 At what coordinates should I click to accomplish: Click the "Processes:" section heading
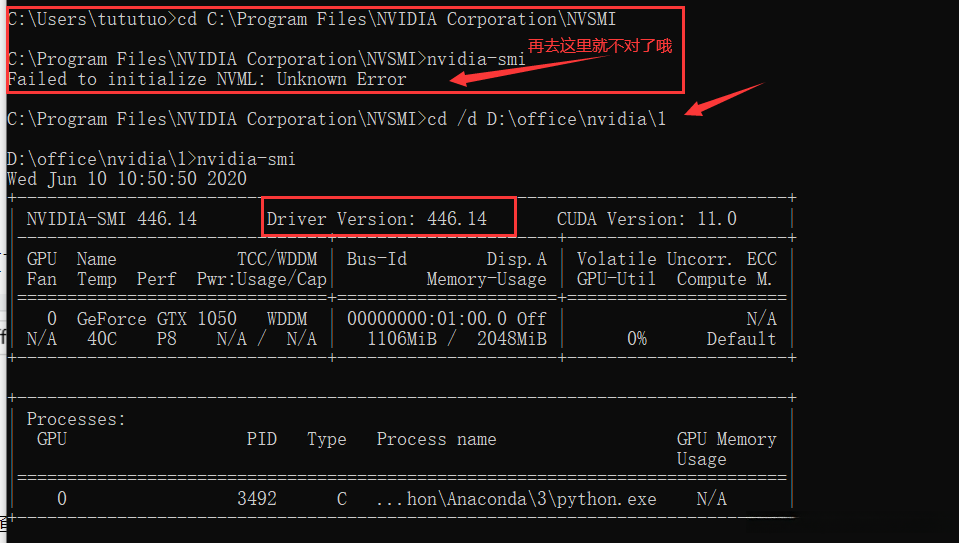click(76, 419)
